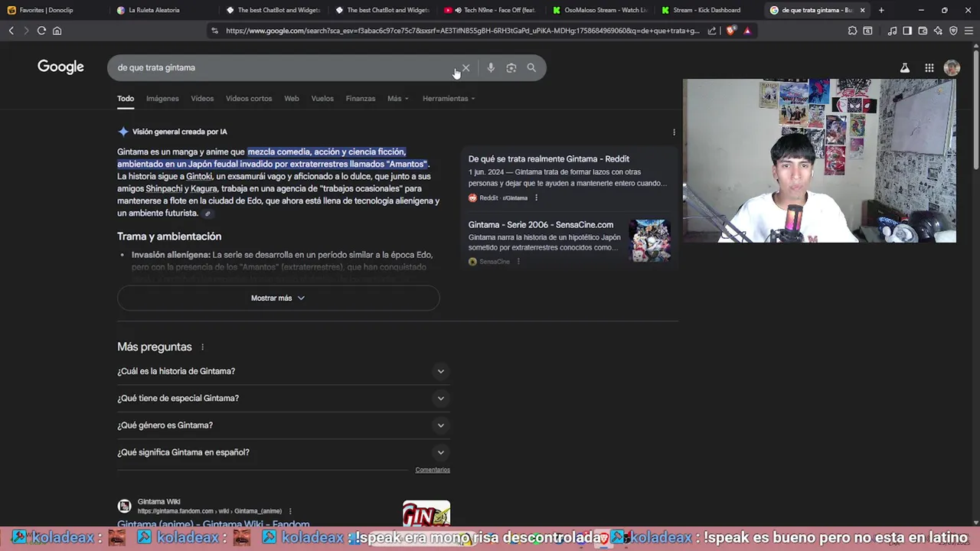Screen dimensions: 980x551
Task: Close the 'de que trata gintama' tab
Action: (863, 10)
